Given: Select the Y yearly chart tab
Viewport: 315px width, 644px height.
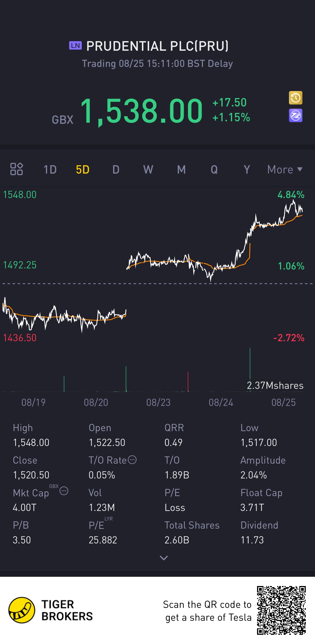Looking at the screenshot, I should click(247, 169).
